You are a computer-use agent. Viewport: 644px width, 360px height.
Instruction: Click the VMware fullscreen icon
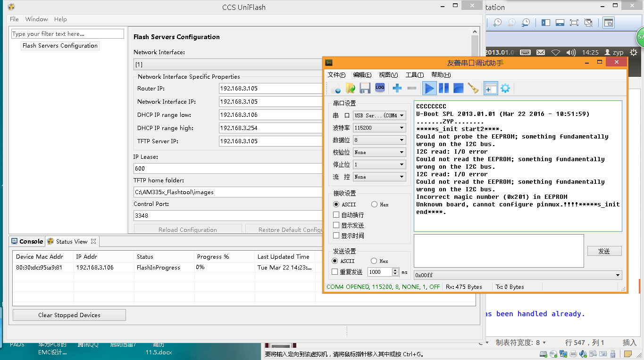[x=574, y=22]
